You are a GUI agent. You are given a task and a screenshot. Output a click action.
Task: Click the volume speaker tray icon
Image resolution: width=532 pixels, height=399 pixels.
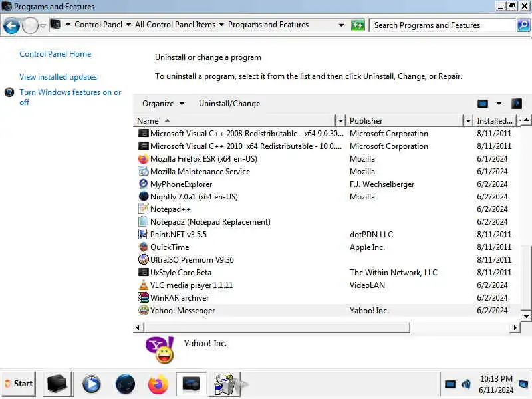[466, 384]
